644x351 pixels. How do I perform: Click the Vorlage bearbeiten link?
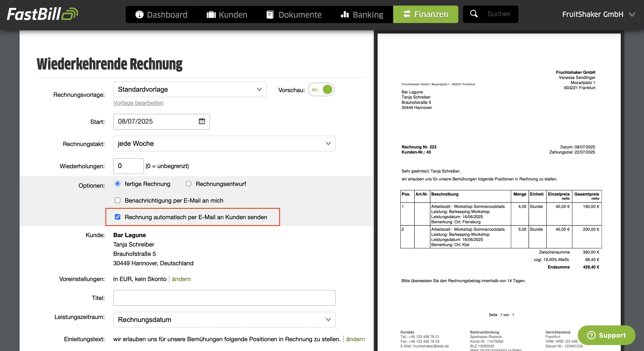(138, 103)
